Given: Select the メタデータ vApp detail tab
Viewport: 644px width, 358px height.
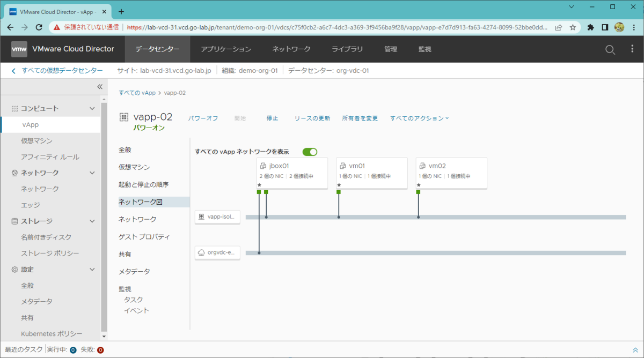Looking at the screenshot, I should click(134, 271).
